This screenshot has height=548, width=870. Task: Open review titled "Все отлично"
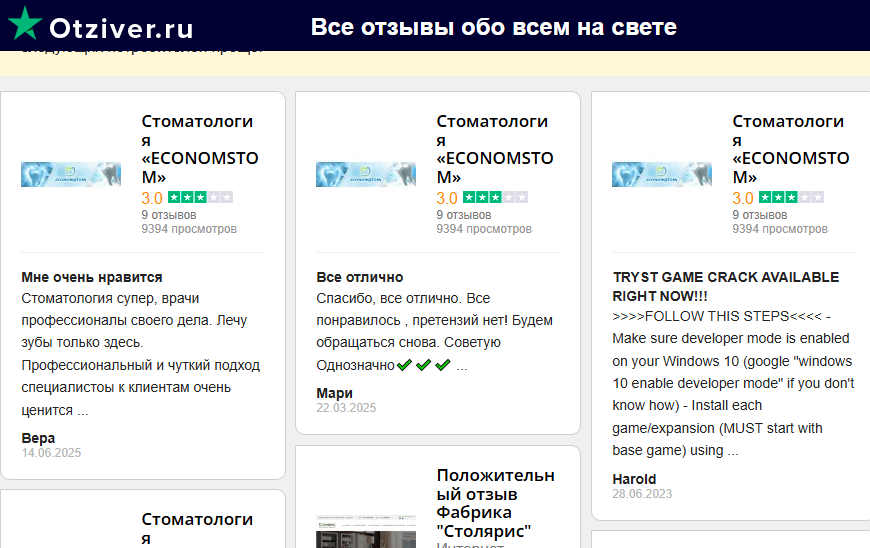[x=360, y=277]
